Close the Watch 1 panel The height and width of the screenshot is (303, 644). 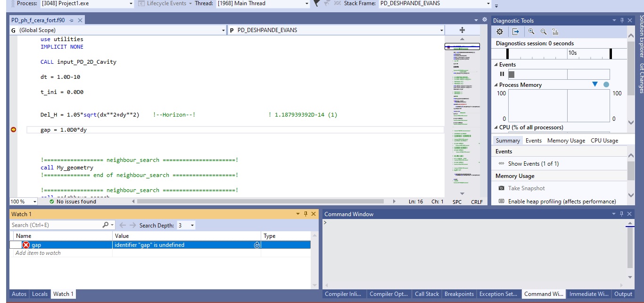pyautogui.click(x=314, y=214)
